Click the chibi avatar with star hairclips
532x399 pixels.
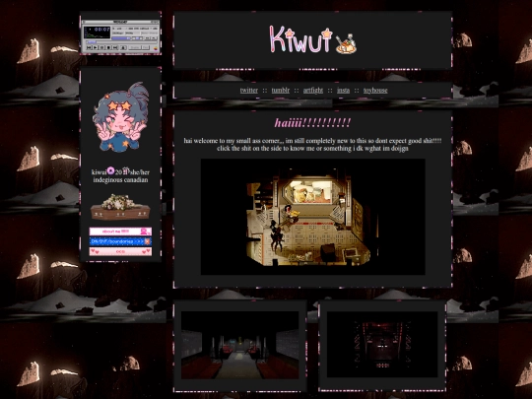coord(120,117)
